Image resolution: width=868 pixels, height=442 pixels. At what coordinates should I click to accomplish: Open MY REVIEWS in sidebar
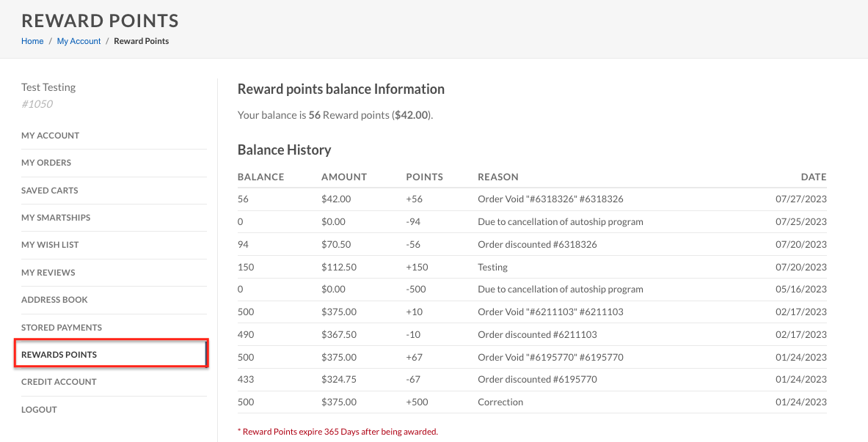pos(48,273)
